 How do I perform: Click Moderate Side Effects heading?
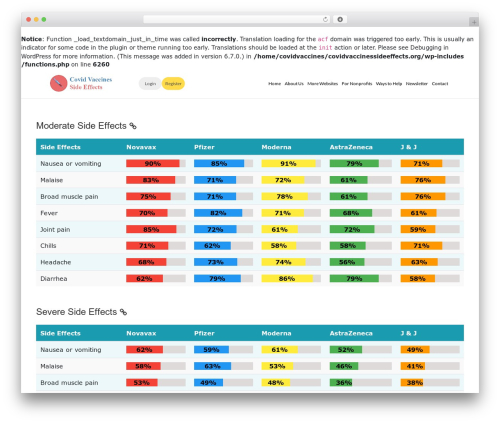(x=81, y=126)
